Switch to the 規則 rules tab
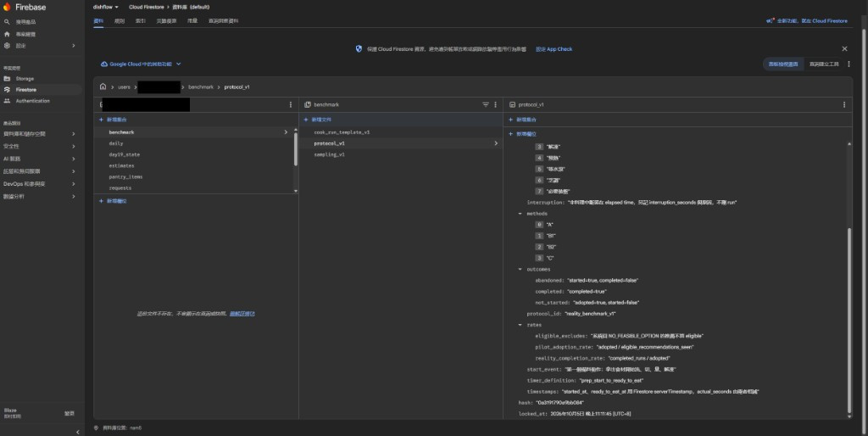 120,21
